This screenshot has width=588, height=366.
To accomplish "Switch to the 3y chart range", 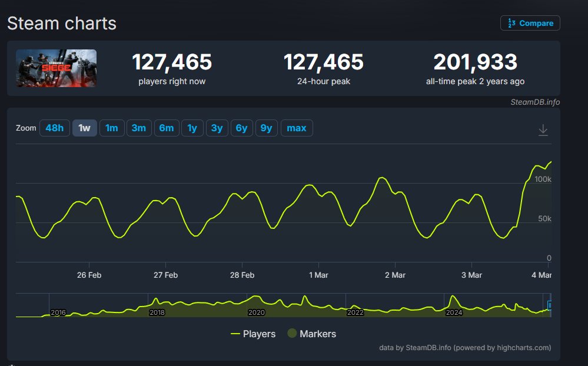I will 217,128.
